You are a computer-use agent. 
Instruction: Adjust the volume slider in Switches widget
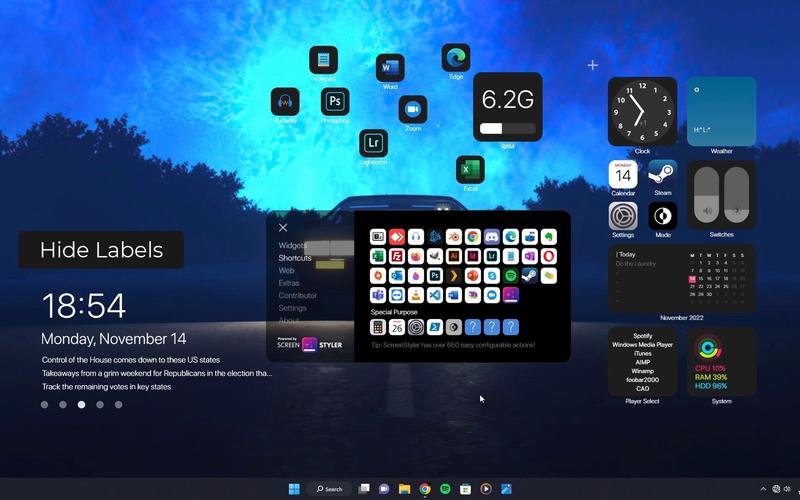coord(707,194)
